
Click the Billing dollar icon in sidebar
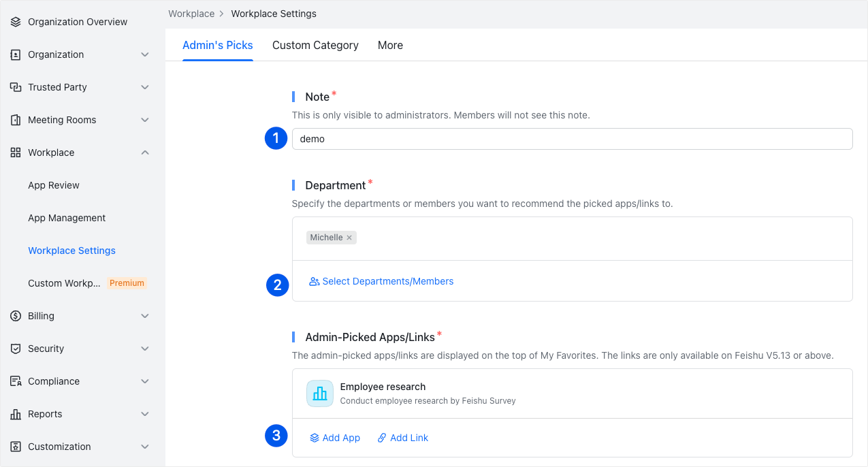click(16, 316)
